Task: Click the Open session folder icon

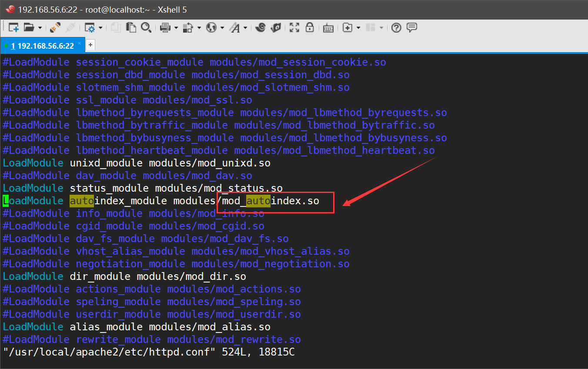Action: tap(29, 28)
